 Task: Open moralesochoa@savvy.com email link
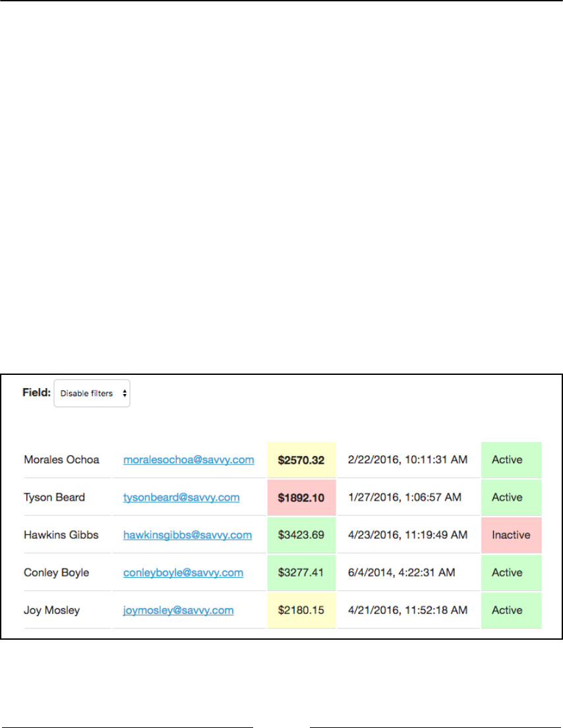click(189, 460)
